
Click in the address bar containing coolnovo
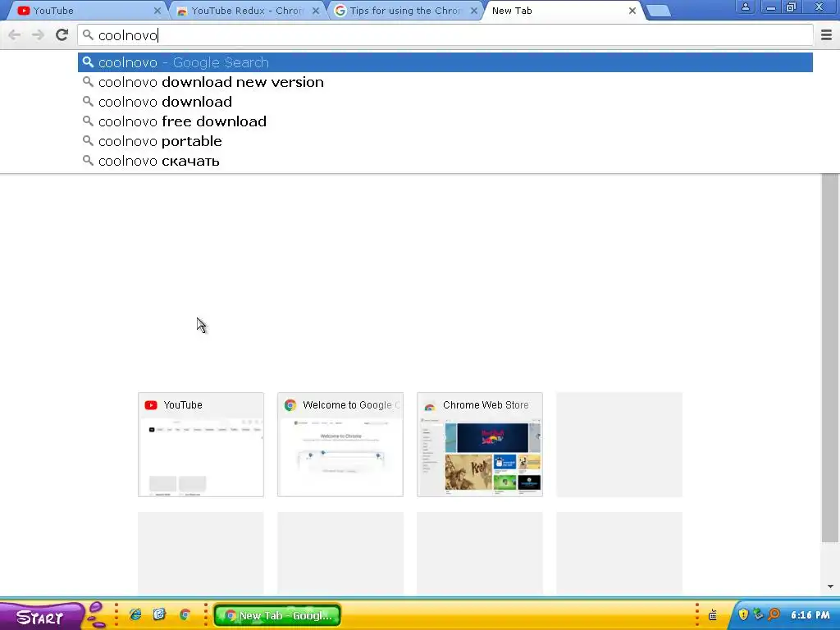tap(445, 35)
